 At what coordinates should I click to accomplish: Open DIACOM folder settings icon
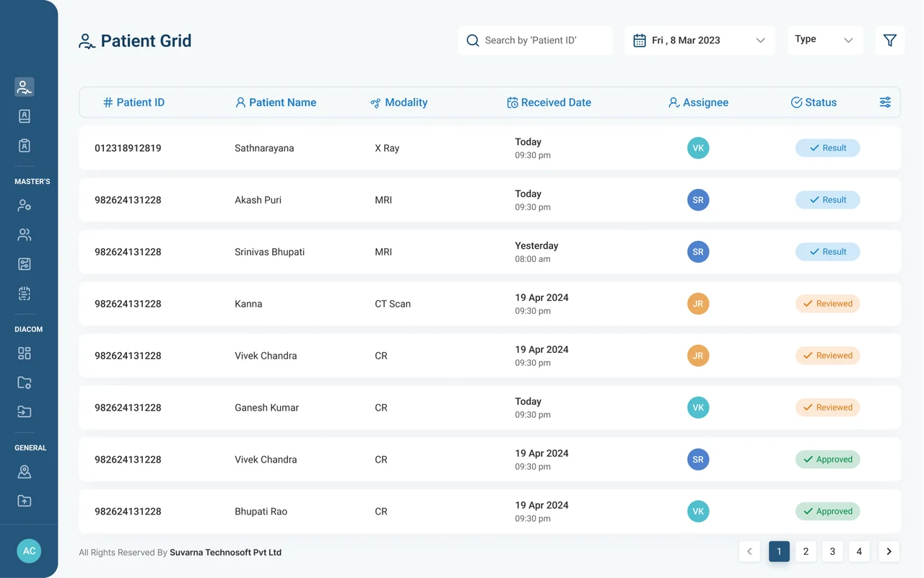pos(25,382)
